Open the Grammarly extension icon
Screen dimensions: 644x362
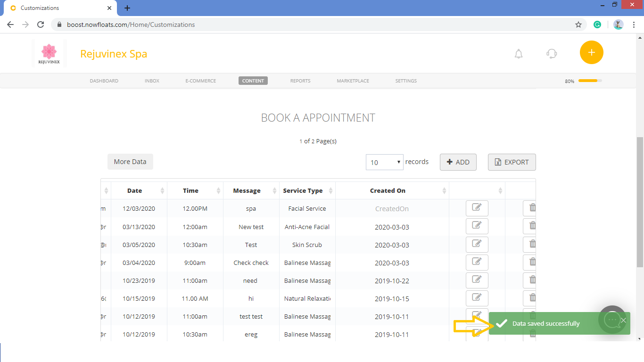pyautogui.click(x=597, y=25)
